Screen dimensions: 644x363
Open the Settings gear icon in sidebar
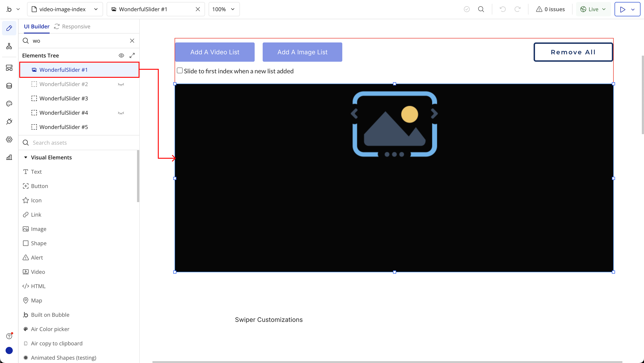9,139
